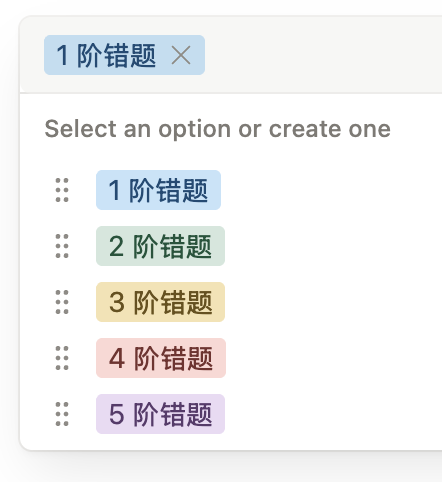Click the reorder handle beside 4 阶错题
This screenshot has height=482, width=442.
pos(62,358)
